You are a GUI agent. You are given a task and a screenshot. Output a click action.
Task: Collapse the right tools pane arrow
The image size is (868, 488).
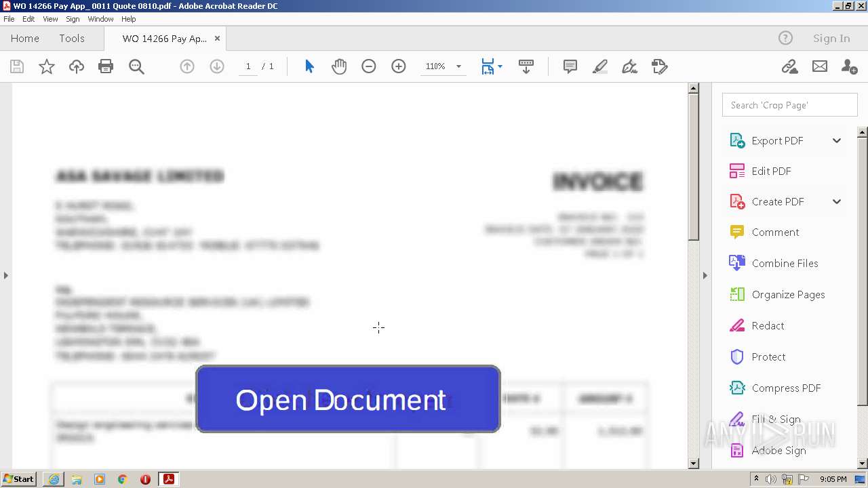coord(705,275)
